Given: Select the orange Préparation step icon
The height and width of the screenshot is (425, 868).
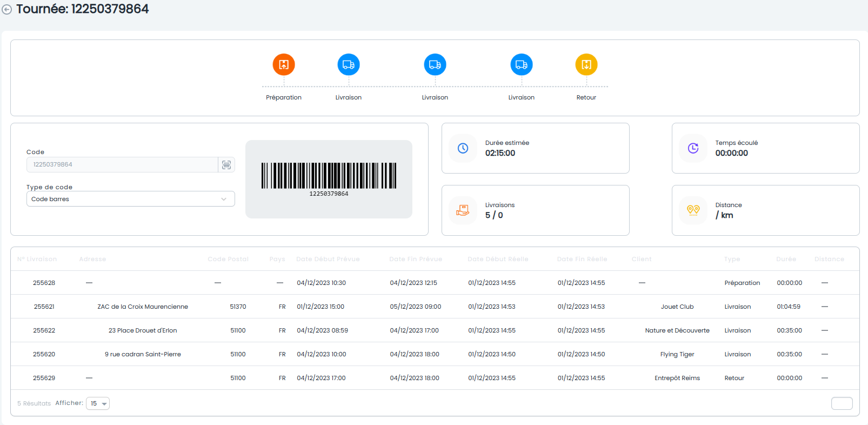Looking at the screenshot, I should coord(284,65).
